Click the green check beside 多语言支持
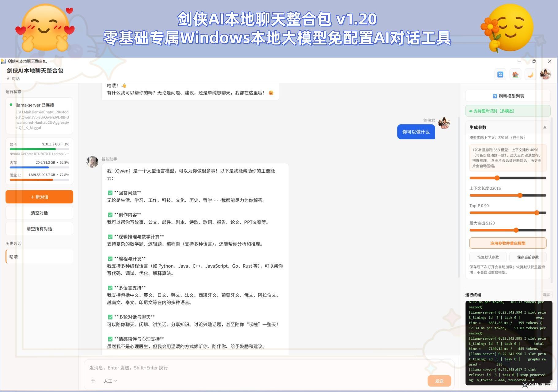The width and height of the screenshot is (558, 392). [110, 288]
